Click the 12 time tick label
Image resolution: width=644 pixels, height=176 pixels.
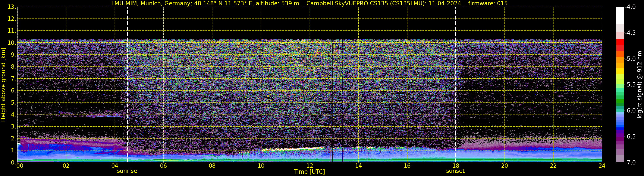click(310, 166)
